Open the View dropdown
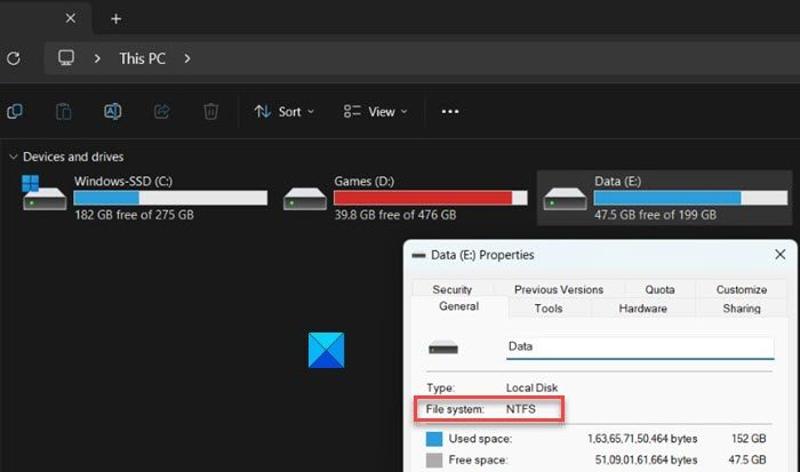 point(375,111)
